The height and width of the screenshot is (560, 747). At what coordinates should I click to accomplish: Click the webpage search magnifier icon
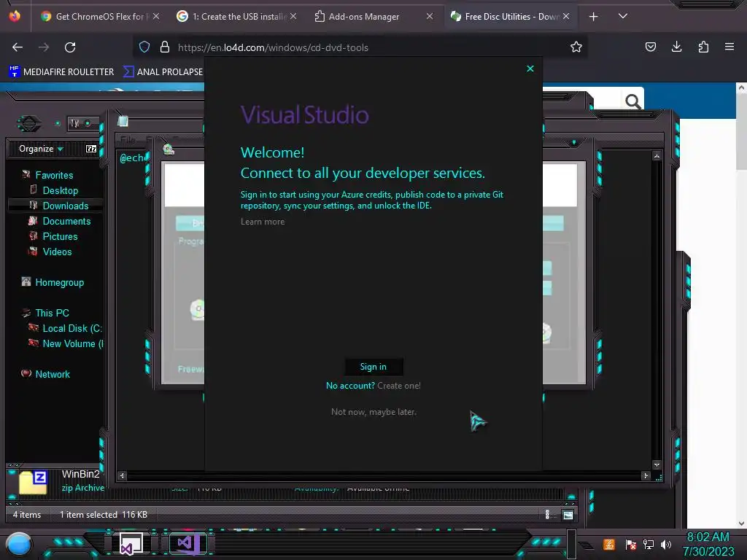[x=632, y=101]
